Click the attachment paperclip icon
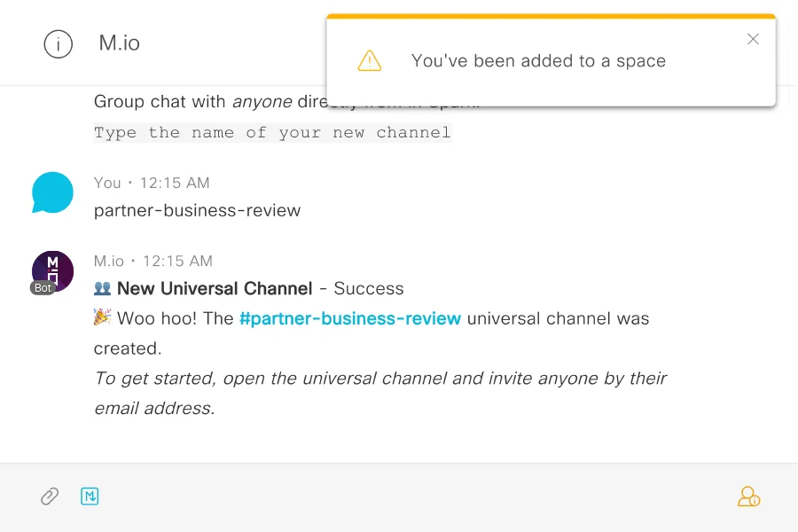The width and height of the screenshot is (798, 532). click(x=49, y=496)
